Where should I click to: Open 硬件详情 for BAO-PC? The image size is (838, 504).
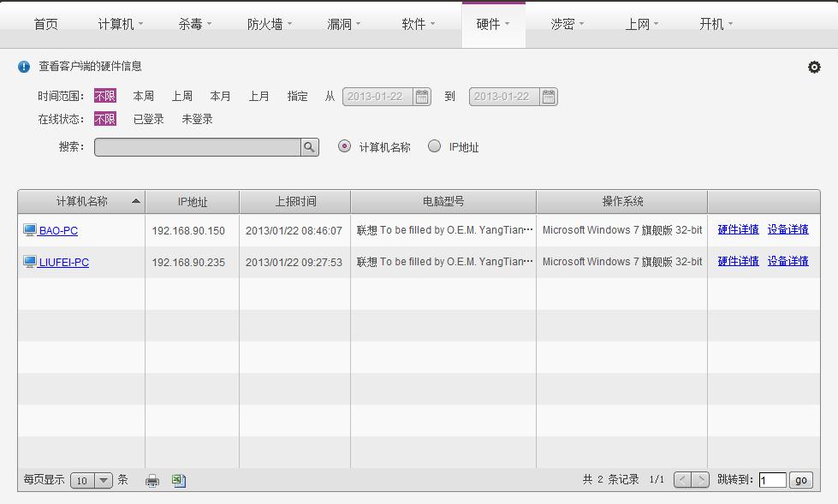click(738, 229)
